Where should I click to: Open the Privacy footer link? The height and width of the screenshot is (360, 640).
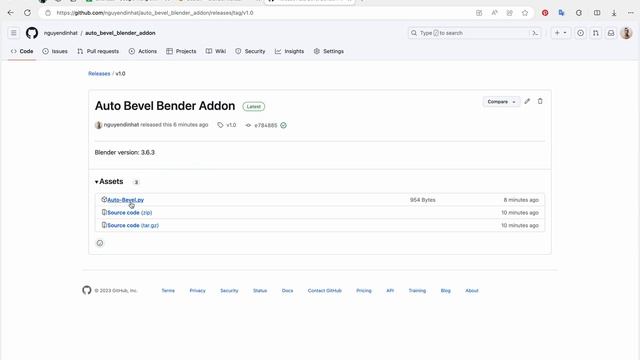pyautogui.click(x=198, y=291)
